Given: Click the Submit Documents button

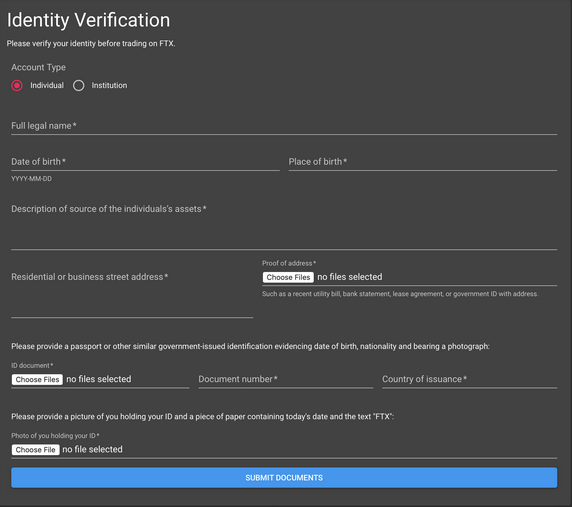Looking at the screenshot, I should 284,478.
